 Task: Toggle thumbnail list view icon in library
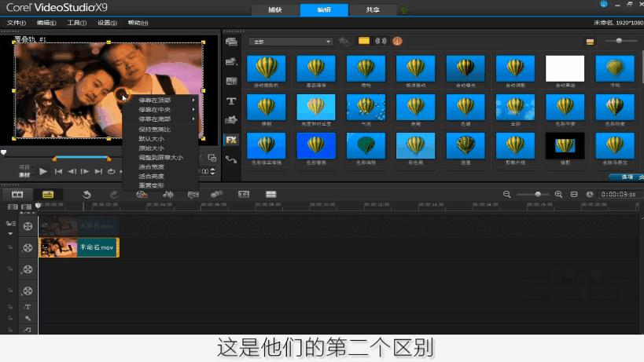coord(590,42)
